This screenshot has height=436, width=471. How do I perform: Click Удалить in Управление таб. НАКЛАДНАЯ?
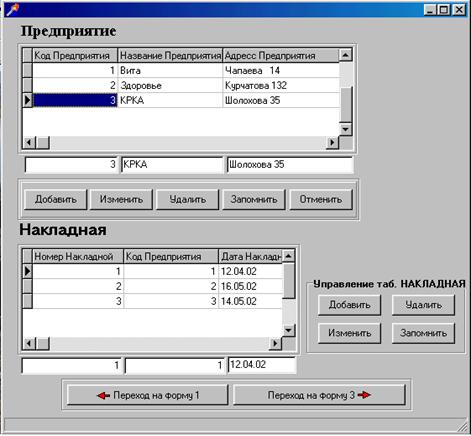(423, 305)
